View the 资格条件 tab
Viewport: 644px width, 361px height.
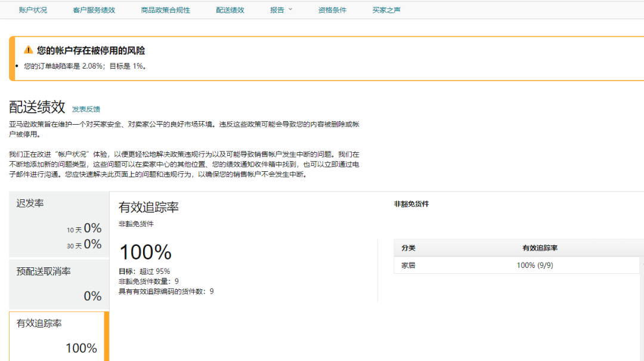[332, 10]
